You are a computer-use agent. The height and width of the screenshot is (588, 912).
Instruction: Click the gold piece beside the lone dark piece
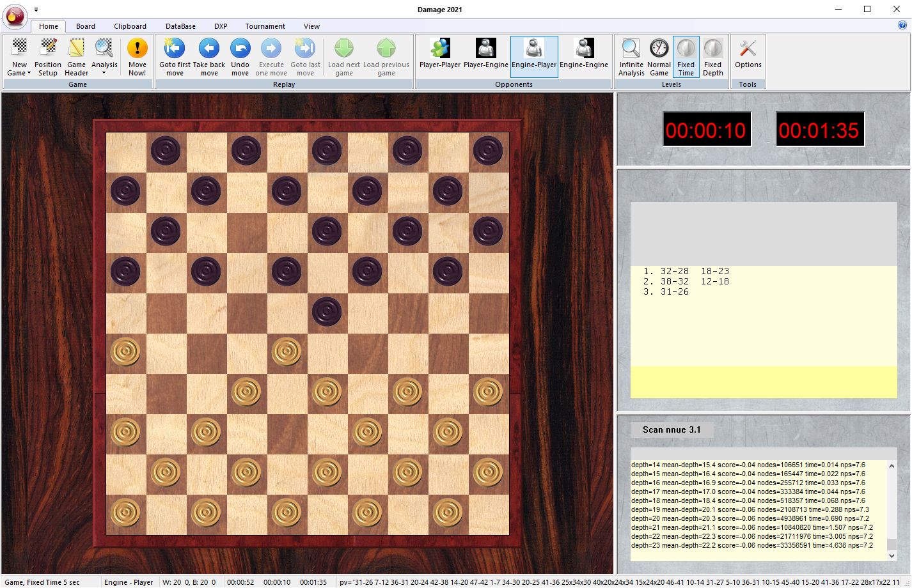(287, 352)
